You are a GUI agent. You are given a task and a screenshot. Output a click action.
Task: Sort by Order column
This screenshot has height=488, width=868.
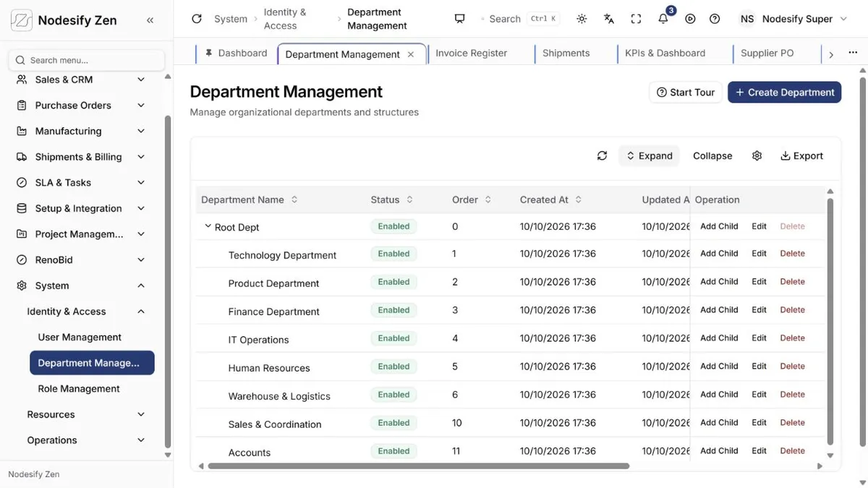488,200
